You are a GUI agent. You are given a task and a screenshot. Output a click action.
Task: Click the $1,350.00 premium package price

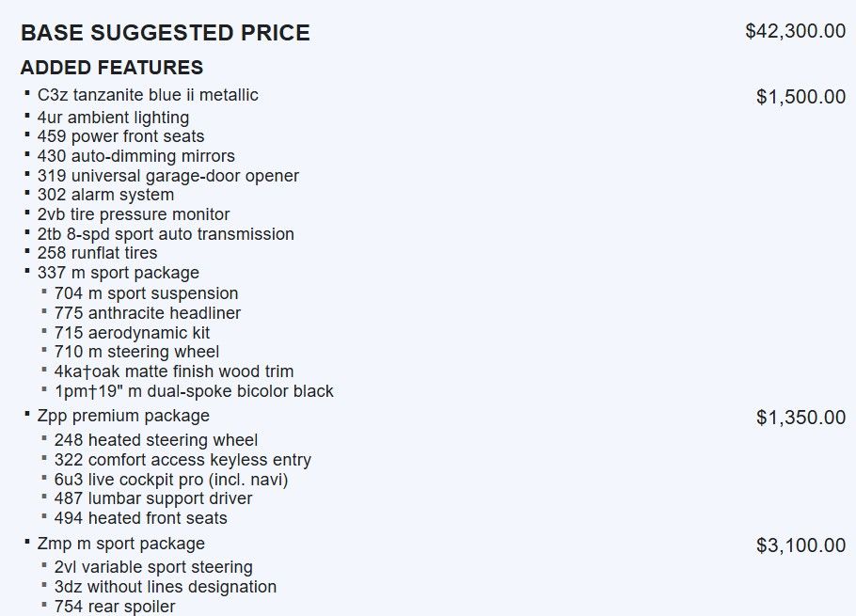point(801,418)
